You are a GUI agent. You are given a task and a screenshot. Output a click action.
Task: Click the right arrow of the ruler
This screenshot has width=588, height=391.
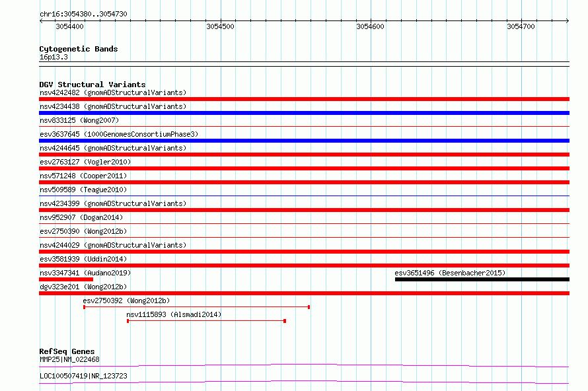(568, 21)
